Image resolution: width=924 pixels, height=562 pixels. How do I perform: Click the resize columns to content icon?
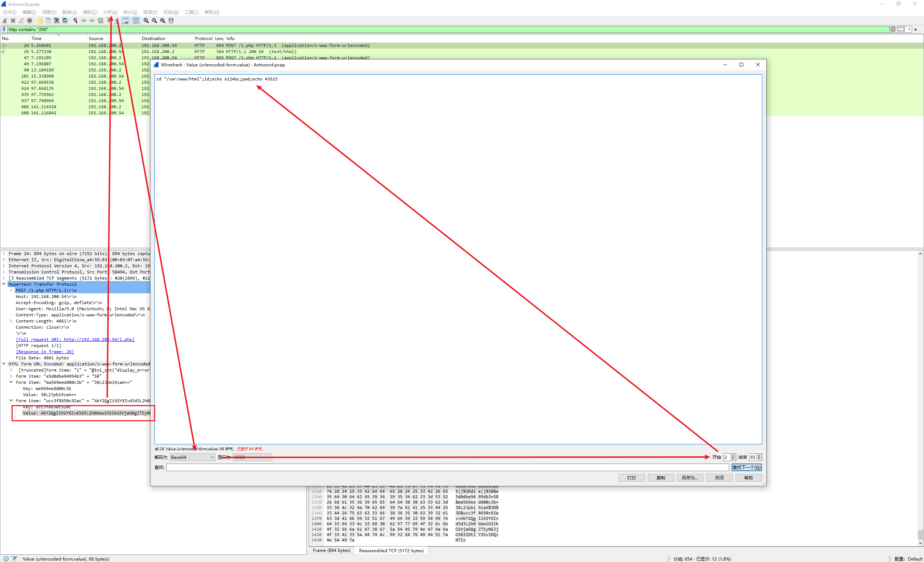tap(171, 21)
